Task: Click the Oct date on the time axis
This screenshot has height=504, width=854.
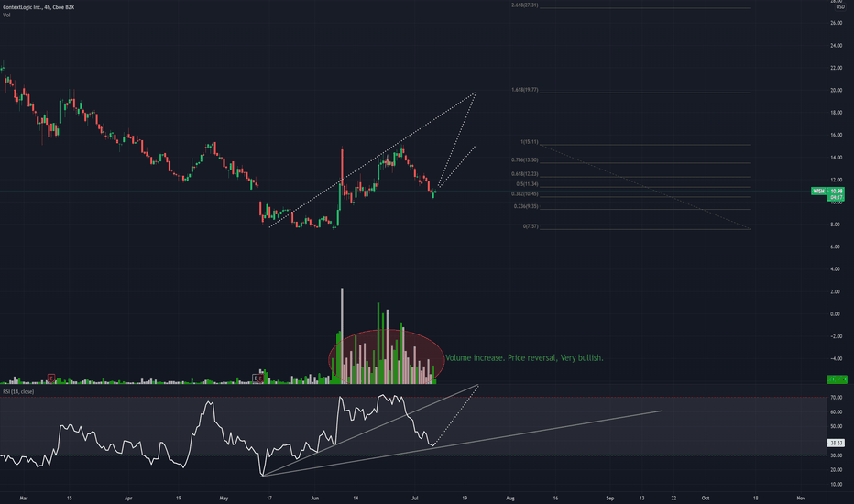Action: point(706,498)
